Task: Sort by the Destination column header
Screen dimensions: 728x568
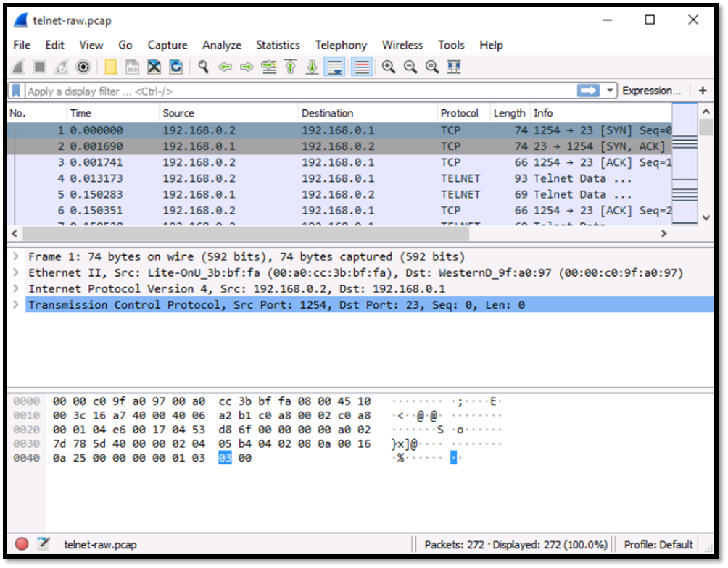Action: 368,113
